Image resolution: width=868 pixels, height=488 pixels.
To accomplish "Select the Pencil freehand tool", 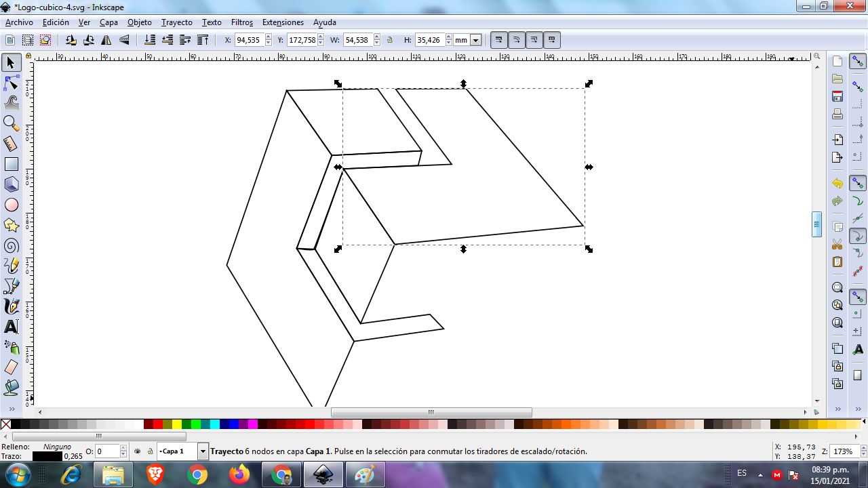I will [11, 266].
